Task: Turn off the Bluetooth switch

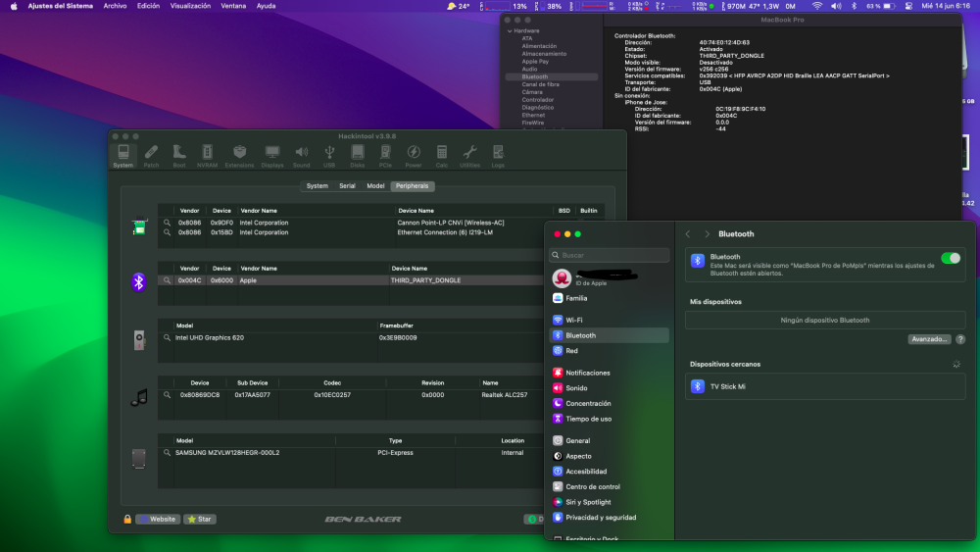Action: click(x=951, y=258)
